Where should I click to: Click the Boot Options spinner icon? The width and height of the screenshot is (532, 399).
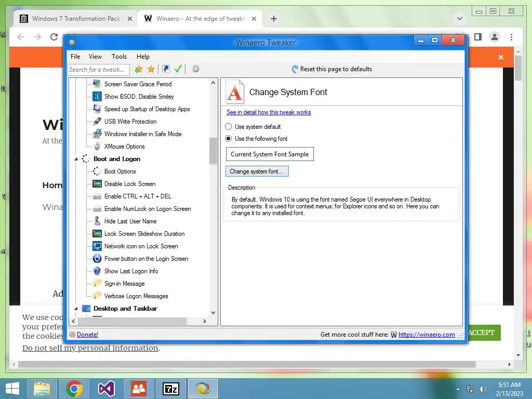(97, 171)
